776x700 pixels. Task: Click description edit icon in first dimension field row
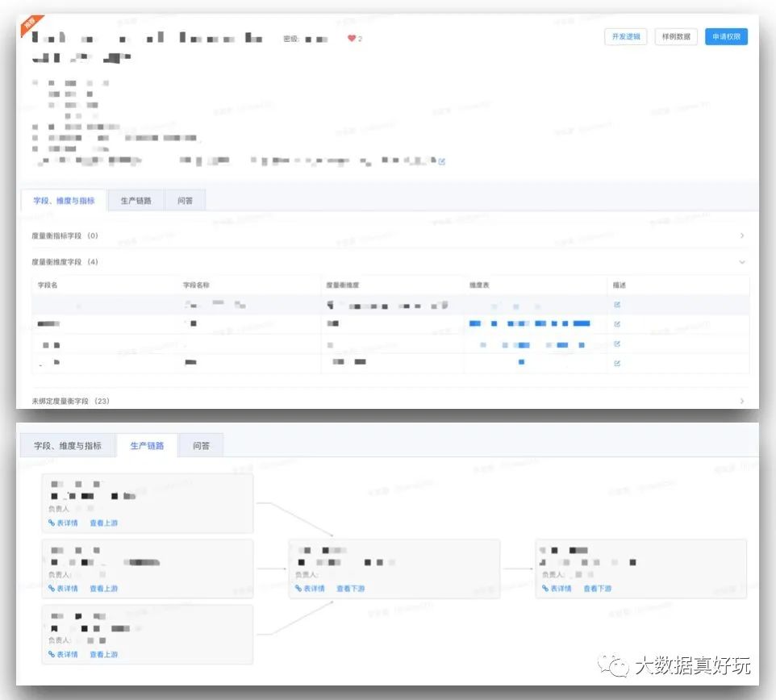(x=616, y=305)
